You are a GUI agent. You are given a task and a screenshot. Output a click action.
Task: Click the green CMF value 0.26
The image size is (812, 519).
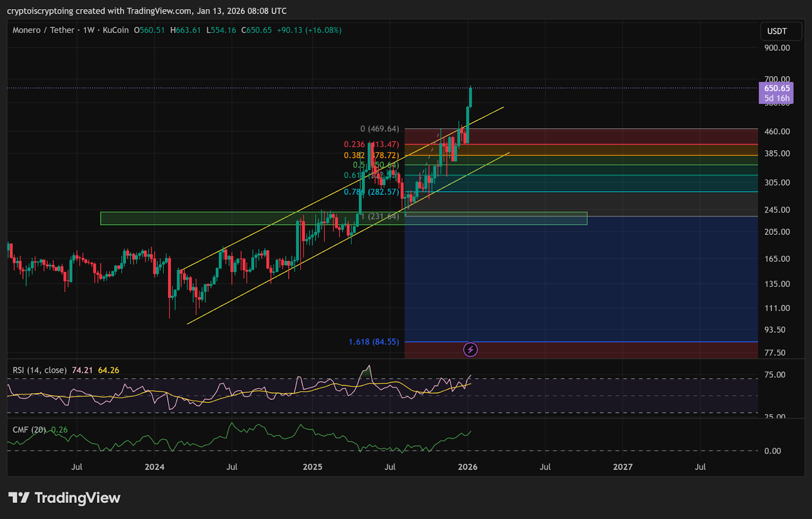(57, 429)
